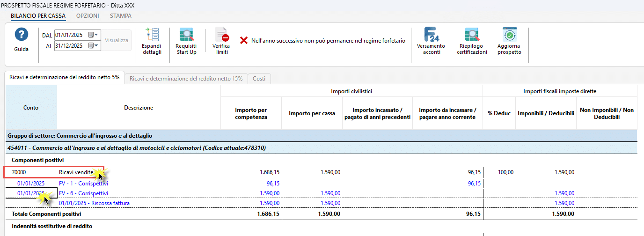Viewport: 644px width, 236px height.
Task: Click Componenti positivi section label
Action: pyautogui.click(x=38, y=160)
